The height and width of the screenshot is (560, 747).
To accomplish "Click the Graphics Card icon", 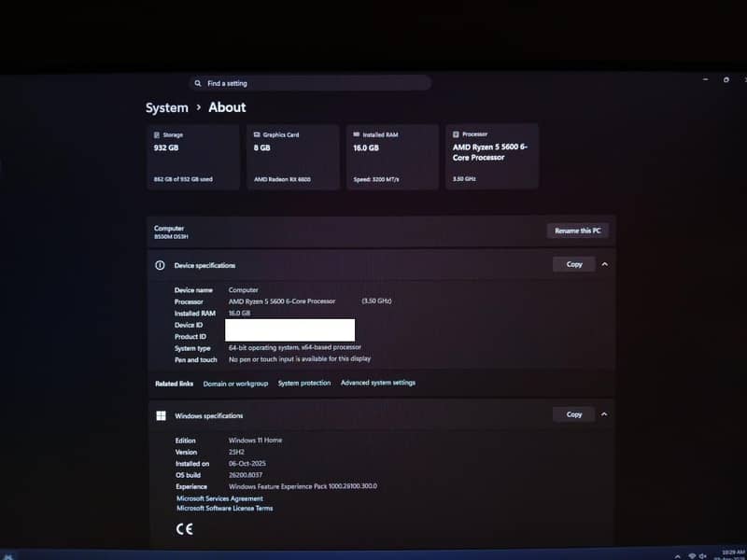I will 256,134.
